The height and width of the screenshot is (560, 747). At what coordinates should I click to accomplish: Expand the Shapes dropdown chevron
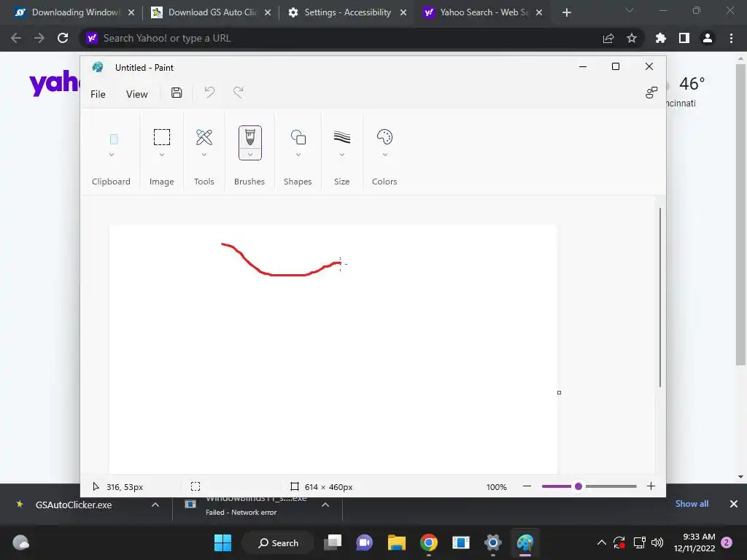click(x=298, y=155)
